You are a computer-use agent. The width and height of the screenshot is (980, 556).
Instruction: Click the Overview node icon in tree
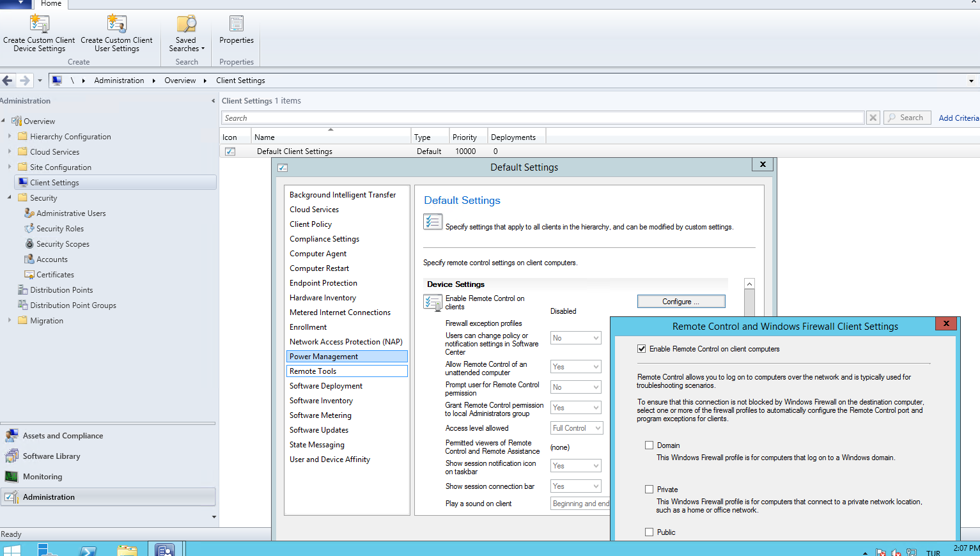pos(17,121)
